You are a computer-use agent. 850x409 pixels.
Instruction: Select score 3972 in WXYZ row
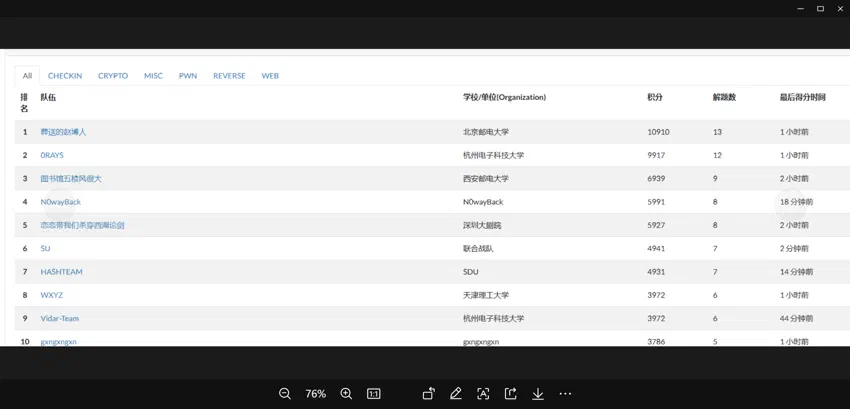click(x=656, y=295)
